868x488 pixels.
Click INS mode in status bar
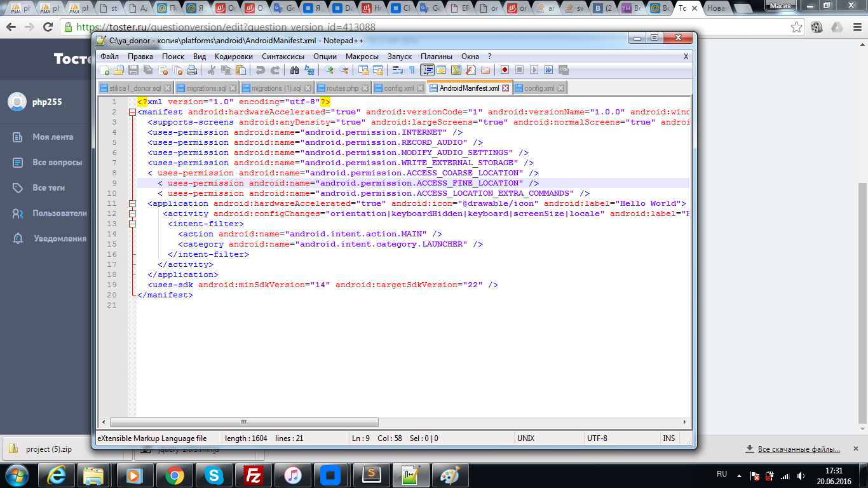[x=669, y=438]
